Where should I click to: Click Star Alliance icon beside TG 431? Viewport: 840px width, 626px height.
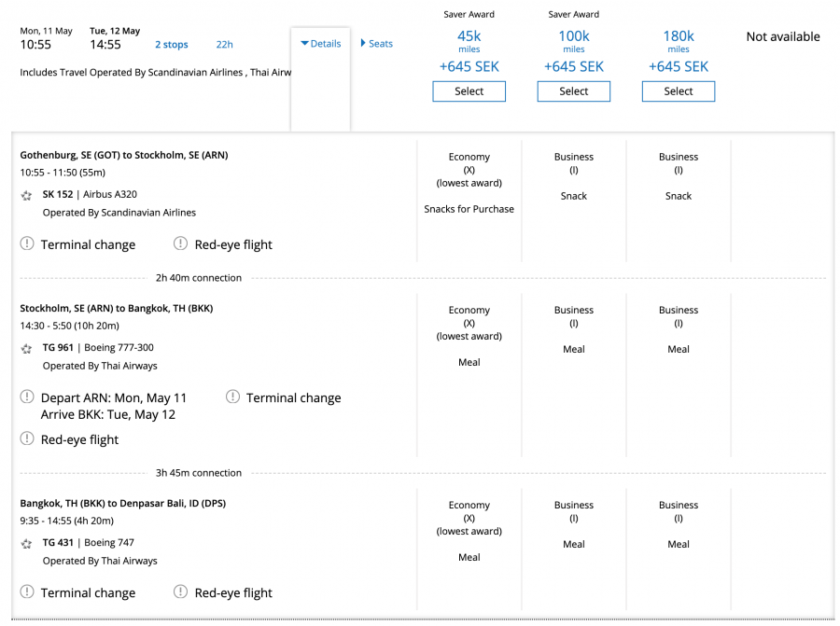click(27, 544)
